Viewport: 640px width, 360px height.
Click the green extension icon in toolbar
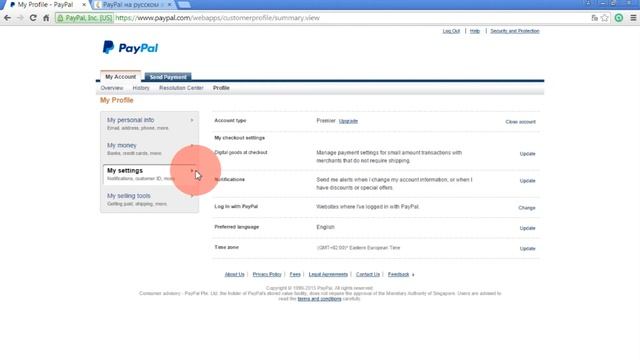click(x=619, y=18)
